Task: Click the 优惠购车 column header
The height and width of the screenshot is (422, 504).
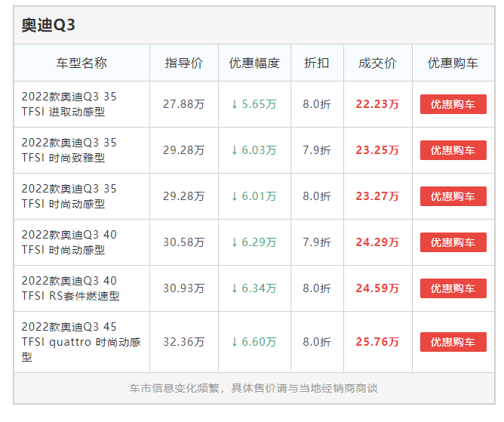Action: 453,63
